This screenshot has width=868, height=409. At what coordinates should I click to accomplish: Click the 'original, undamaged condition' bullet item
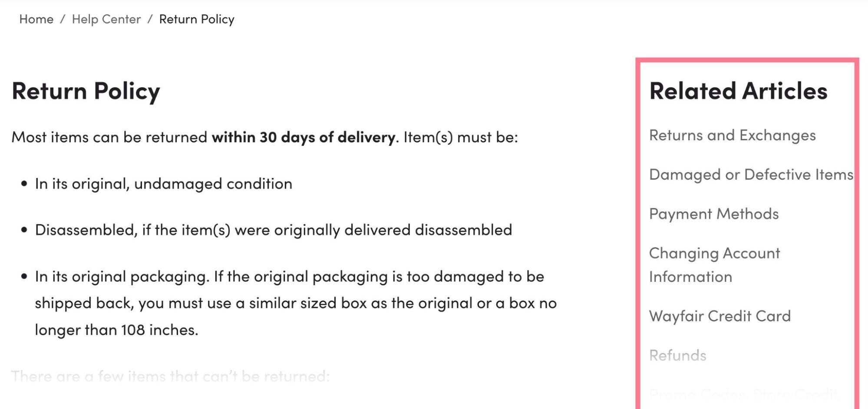164,184
